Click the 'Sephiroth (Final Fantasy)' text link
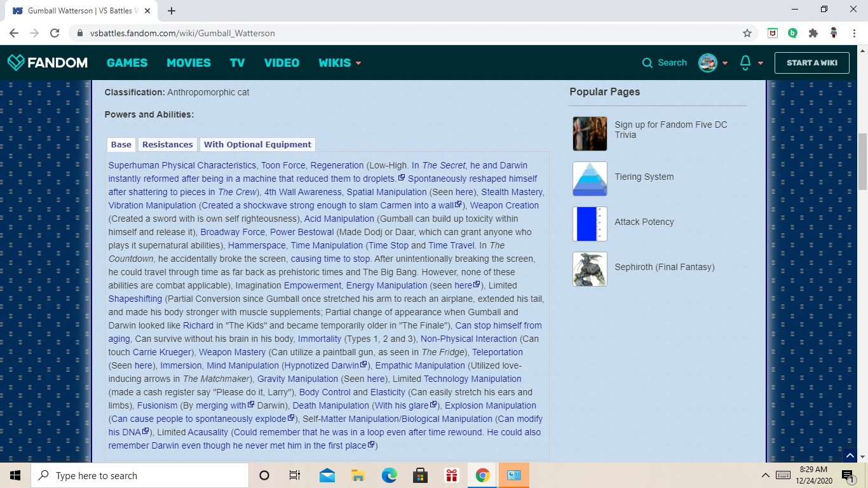This screenshot has height=488, width=868. (x=665, y=267)
